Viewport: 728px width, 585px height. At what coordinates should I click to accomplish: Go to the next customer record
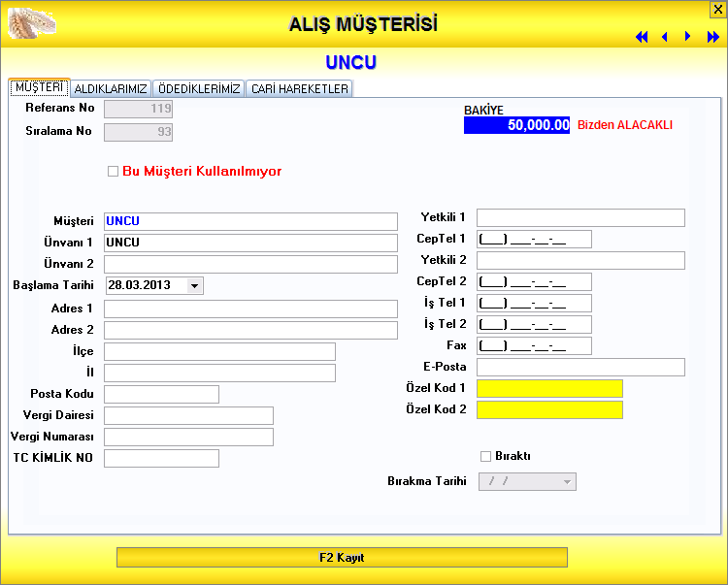tap(688, 37)
